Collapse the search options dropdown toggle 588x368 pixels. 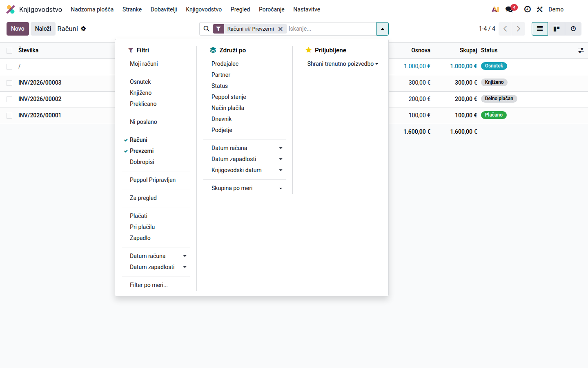coord(382,29)
